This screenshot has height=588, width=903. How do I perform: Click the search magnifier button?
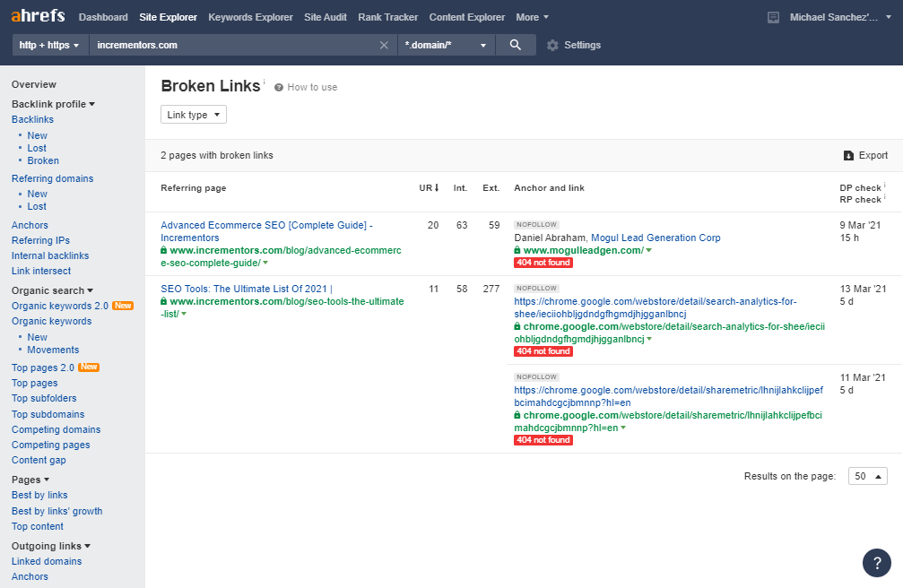(x=516, y=45)
